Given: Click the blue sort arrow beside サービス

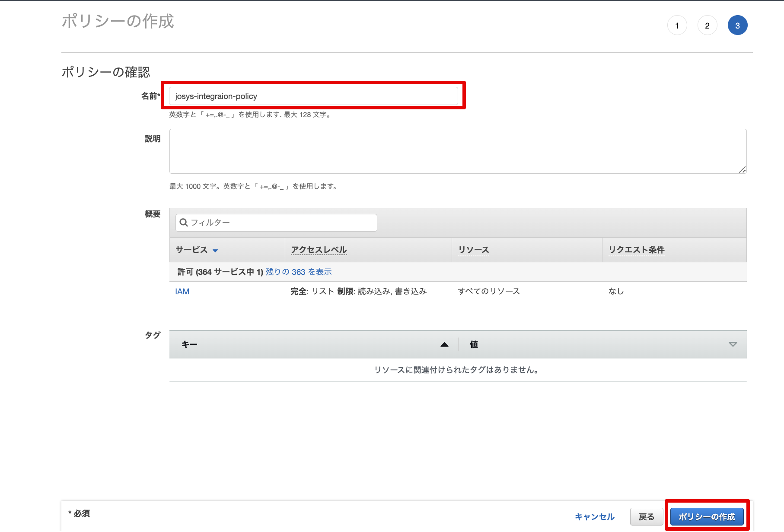Looking at the screenshot, I should tap(215, 251).
